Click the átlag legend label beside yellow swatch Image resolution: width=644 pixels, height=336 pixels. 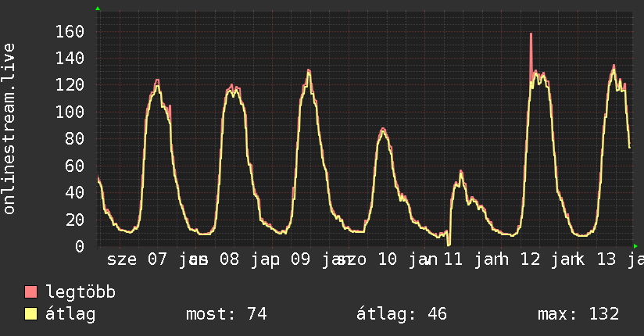click(70, 314)
